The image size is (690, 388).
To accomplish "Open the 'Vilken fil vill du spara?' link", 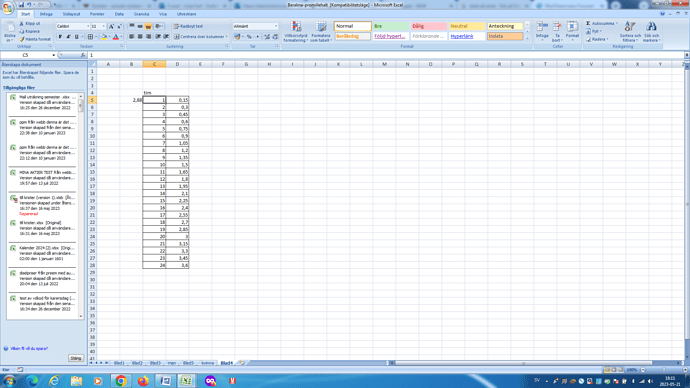I will (x=29, y=348).
